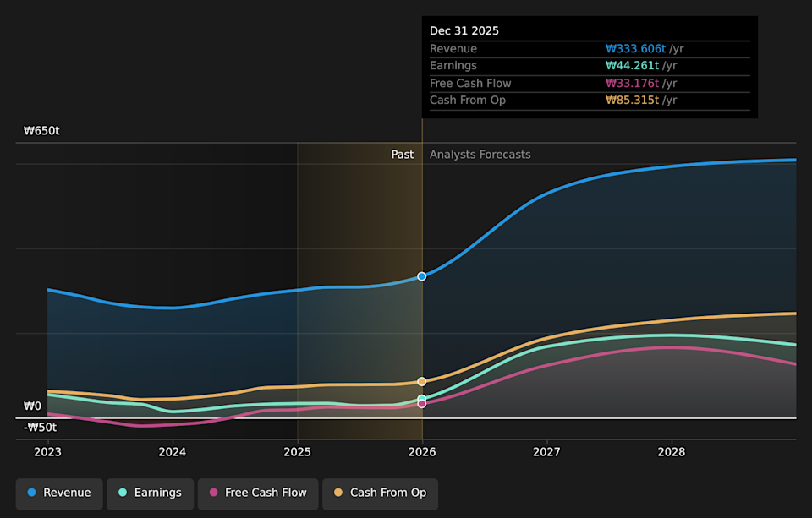Toggle the Earnings series visibility
This screenshot has height=518, width=812.
150,492
